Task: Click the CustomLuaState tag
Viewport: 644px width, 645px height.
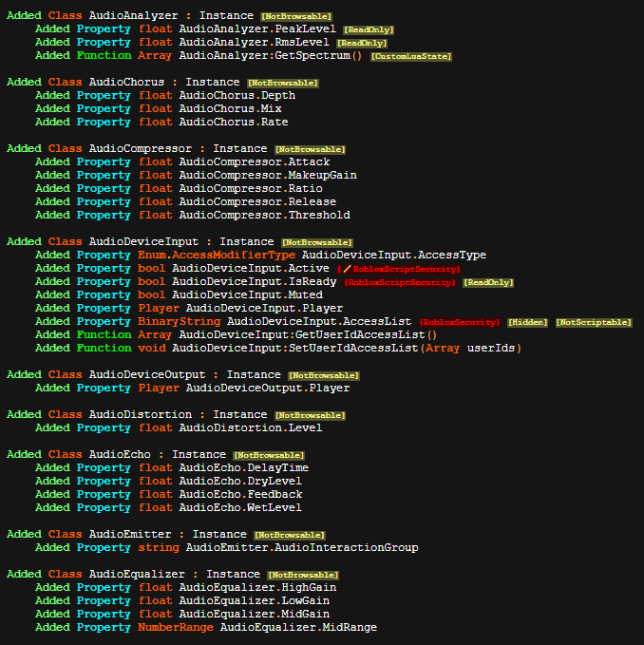Action: [x=411, y=56]
